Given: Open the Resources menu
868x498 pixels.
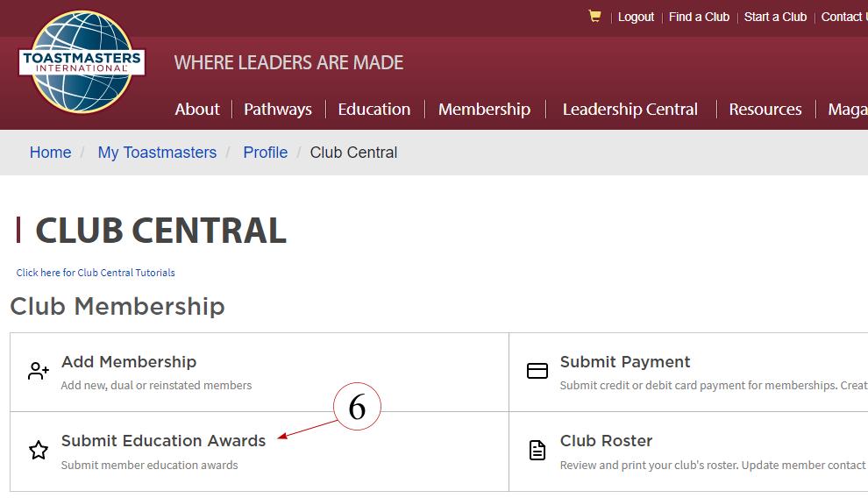Looking at the screenshot, I should pyautogui.click(x=765, y=109).
